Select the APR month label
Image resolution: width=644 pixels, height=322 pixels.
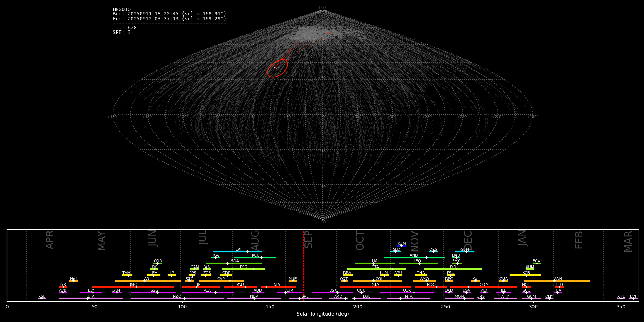point(50,240)
